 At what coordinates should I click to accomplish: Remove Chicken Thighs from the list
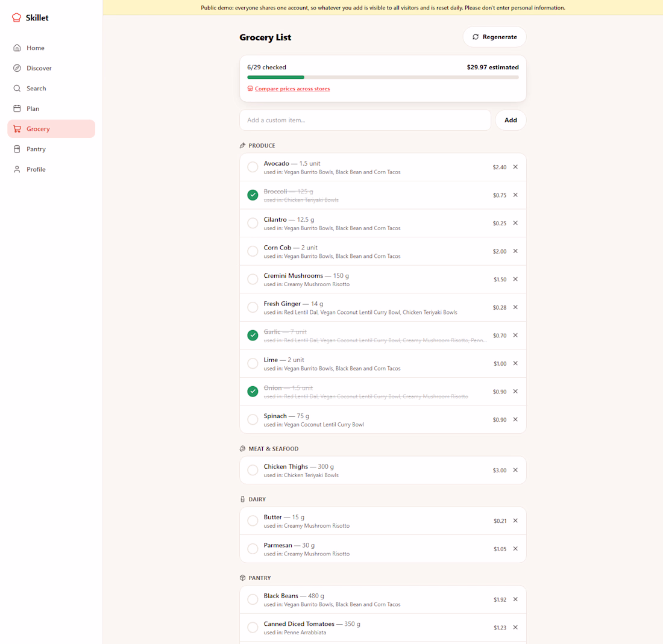(x=515, y=470)
